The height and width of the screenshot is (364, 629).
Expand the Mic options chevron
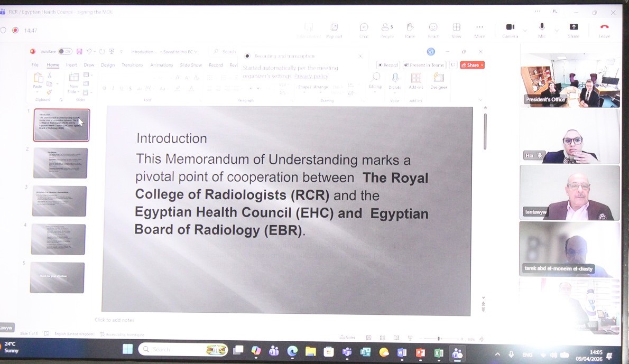[557, 31]
